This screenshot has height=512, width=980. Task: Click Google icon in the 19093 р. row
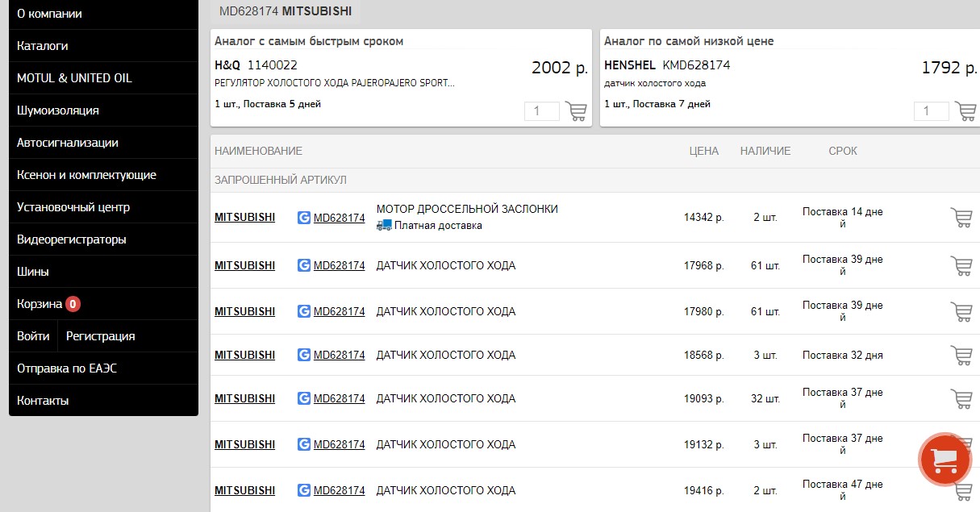(x=304, y=398)
